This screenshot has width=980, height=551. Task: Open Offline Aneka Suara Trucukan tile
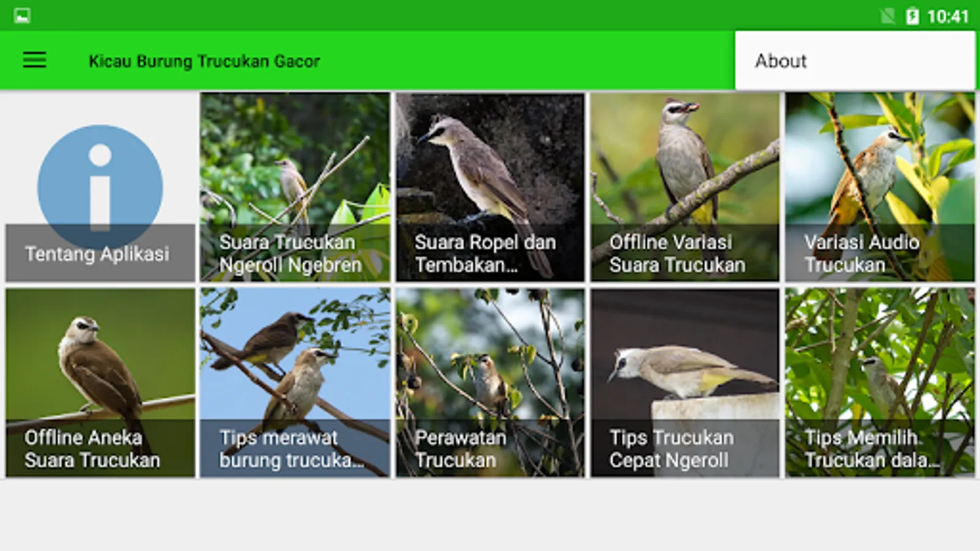click(x=100, y=383)
